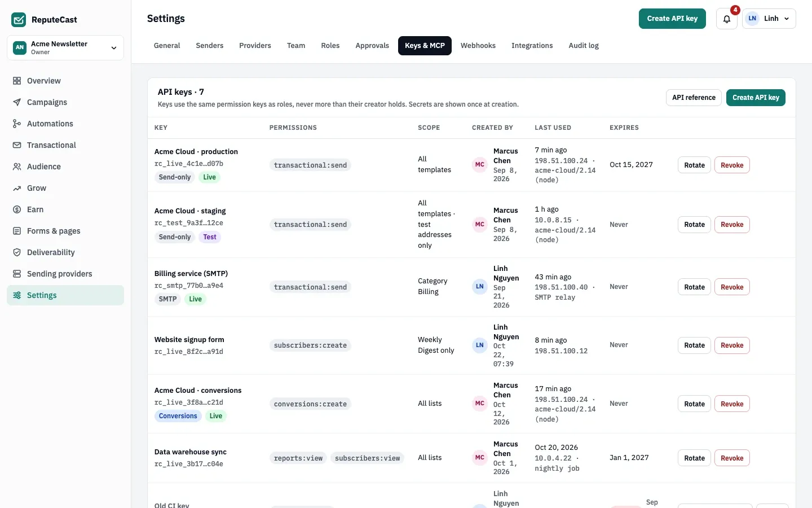The height and width of the screenshot is (508, 812).
Task: Click Create API key in API keys panel
Action: point(756,98)
